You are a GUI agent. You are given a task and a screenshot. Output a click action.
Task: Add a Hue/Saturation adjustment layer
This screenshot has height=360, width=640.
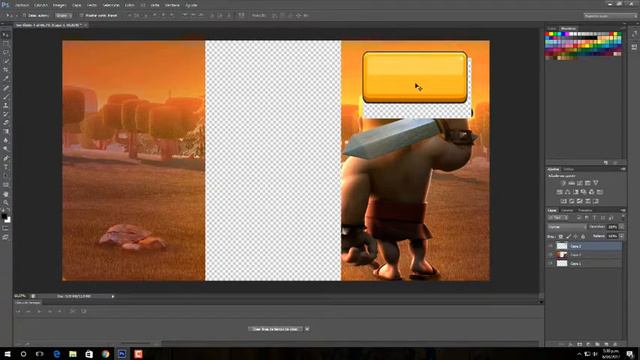[x=560, y=192]
